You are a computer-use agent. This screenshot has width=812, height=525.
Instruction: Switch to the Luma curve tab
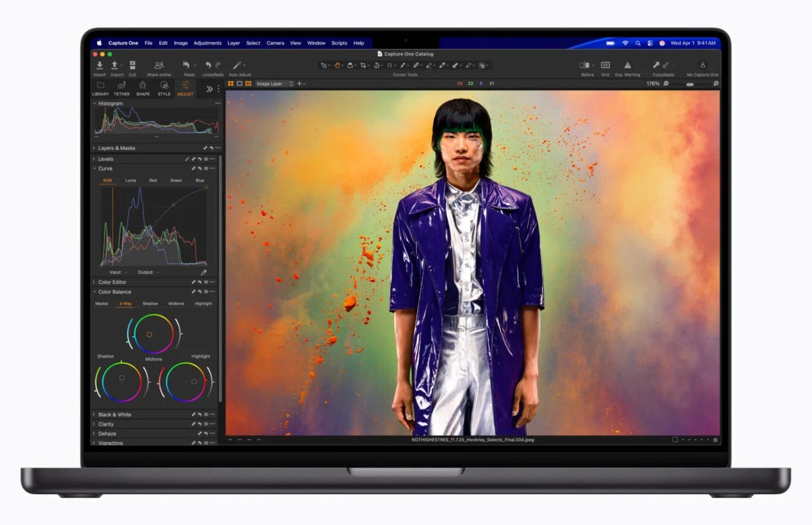[130, 180]
